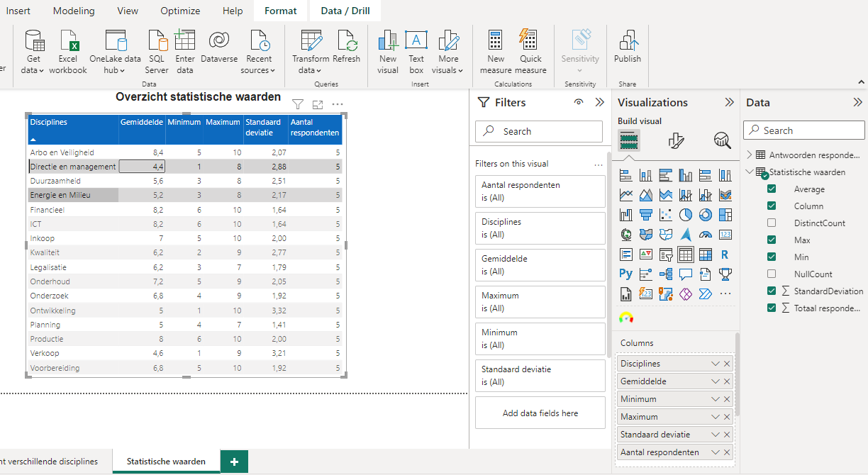Select the R script visual
Image resolution: width=868 pixels, height=475 pixels.
(x=725, y=255)
